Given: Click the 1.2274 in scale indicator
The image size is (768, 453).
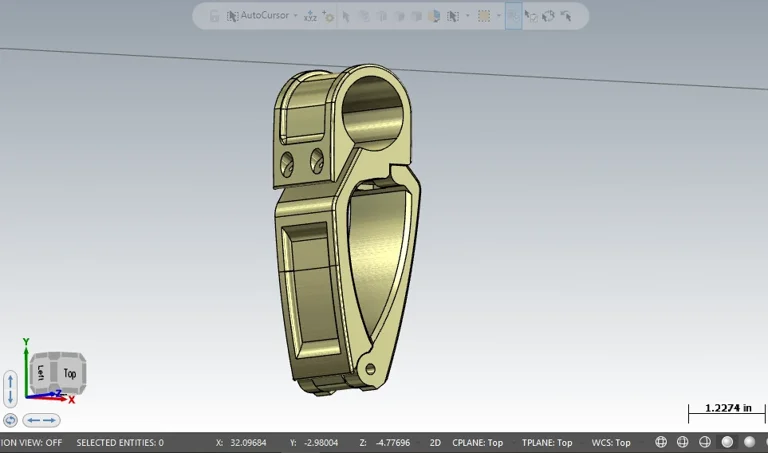Looking at the screenshot, I should pos(727,410).
